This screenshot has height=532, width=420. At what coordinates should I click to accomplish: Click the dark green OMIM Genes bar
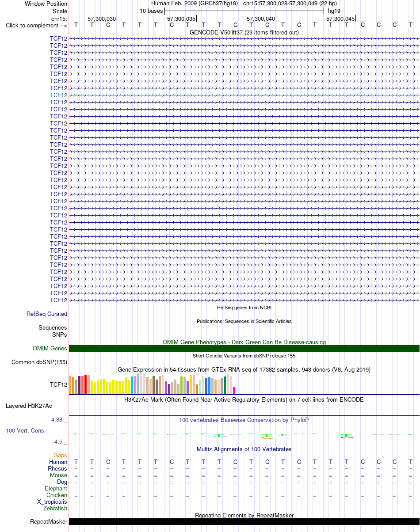coord(244,349)
